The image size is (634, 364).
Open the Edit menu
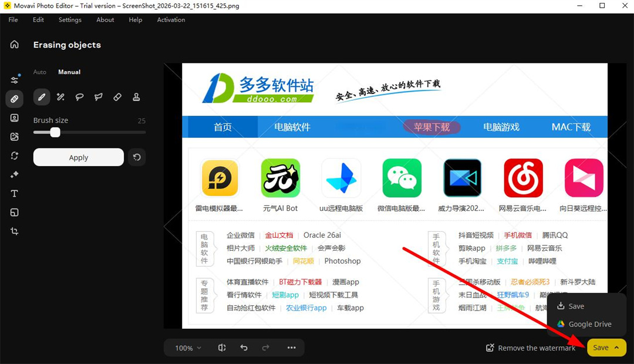pos(38,20)
